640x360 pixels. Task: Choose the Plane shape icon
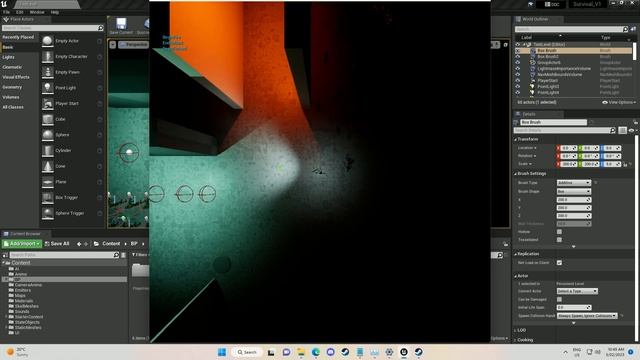pyautogui.click(x=48, y=182)
